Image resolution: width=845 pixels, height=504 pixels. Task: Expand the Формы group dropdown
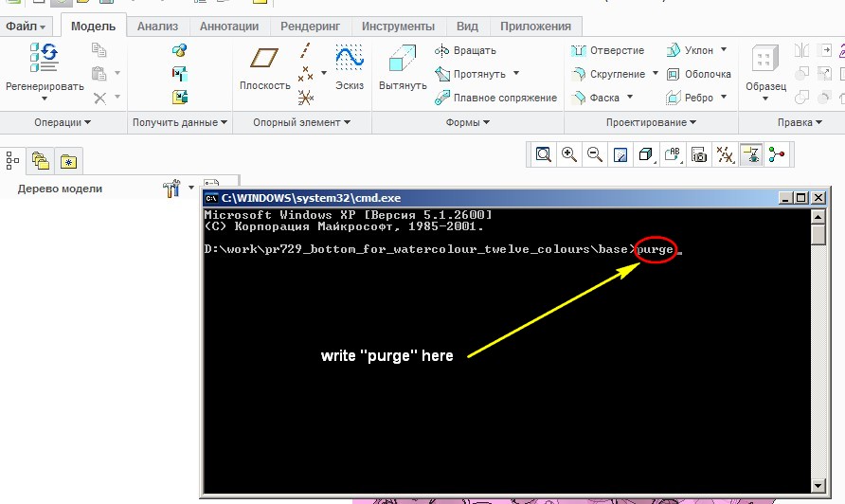[x=468, y=122]
